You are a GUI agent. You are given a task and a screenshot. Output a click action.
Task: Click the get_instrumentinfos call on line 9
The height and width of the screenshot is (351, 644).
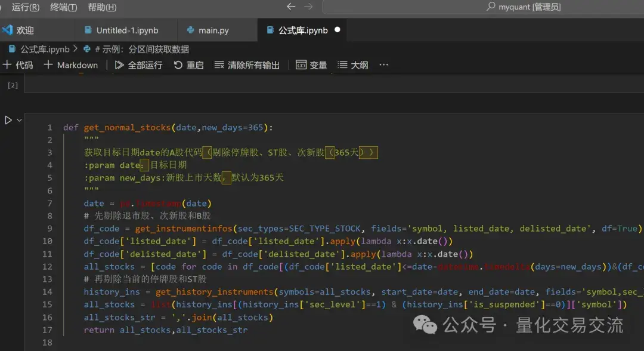pyautogui.click(x=184, y=229)
